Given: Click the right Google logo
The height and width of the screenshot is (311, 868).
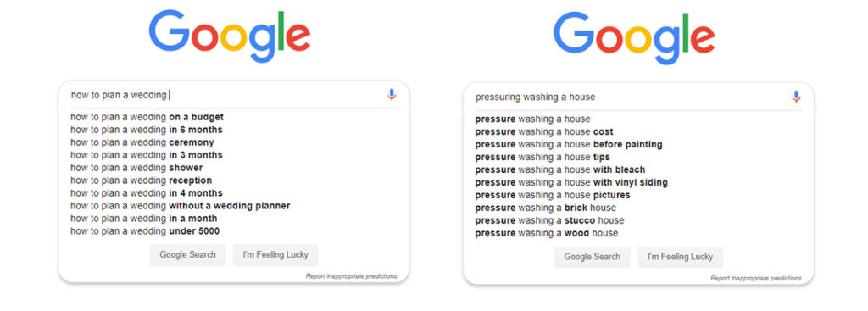Looking at the screenshot, I should coord(634,38).
